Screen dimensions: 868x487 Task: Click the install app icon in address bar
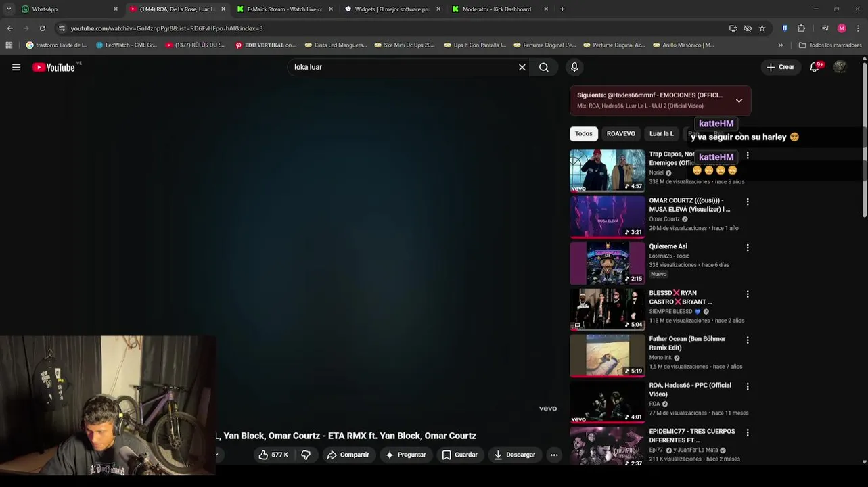(733, 28)
